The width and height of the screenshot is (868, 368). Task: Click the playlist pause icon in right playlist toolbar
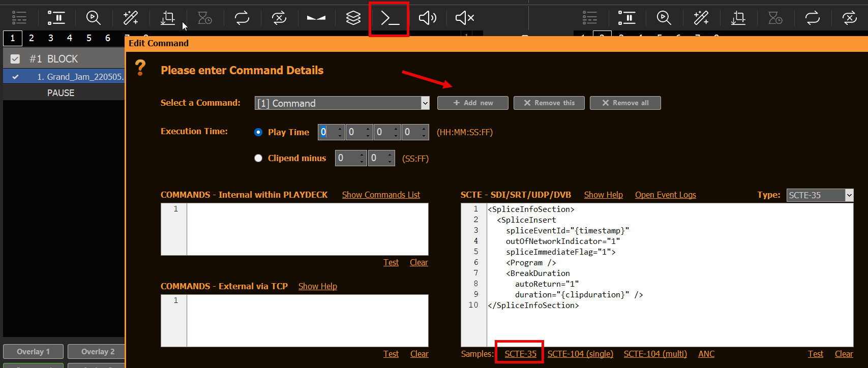coord(627,18)
